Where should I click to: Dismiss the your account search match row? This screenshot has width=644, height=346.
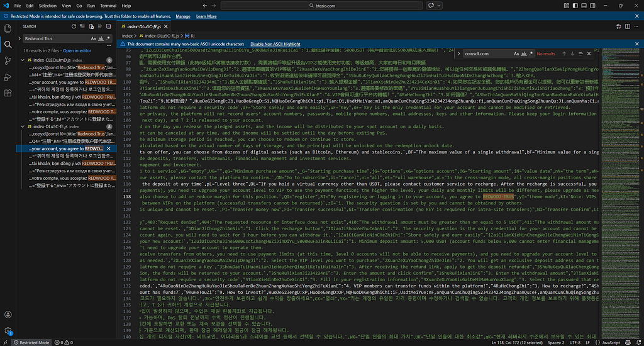109,148
